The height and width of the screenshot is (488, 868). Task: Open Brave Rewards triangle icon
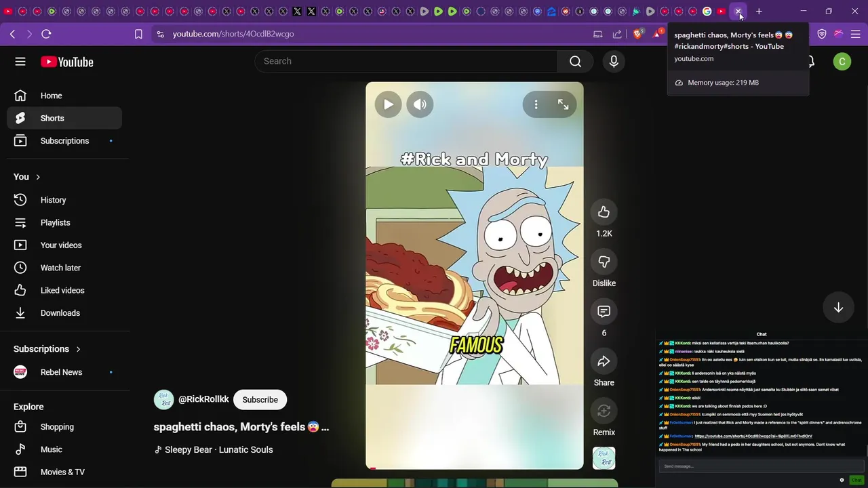[658, 34]
